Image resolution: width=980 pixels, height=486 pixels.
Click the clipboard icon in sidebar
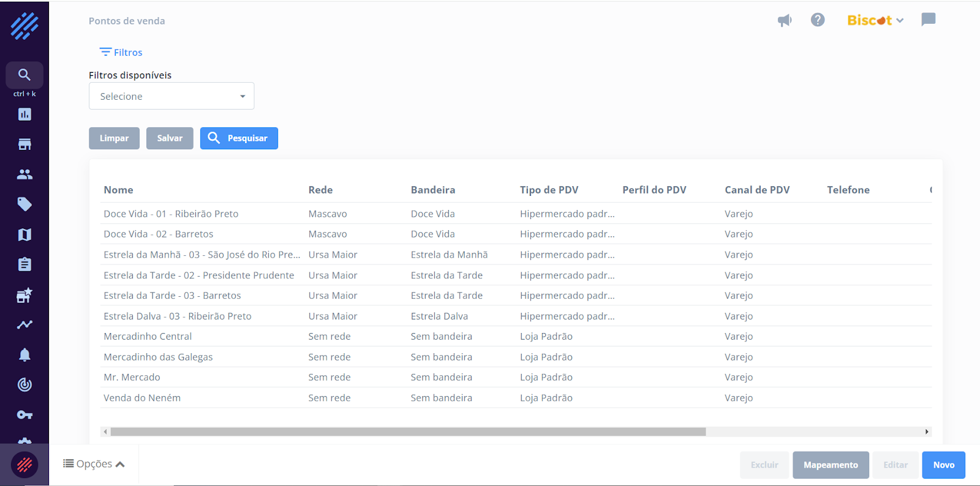click(24, 264)
